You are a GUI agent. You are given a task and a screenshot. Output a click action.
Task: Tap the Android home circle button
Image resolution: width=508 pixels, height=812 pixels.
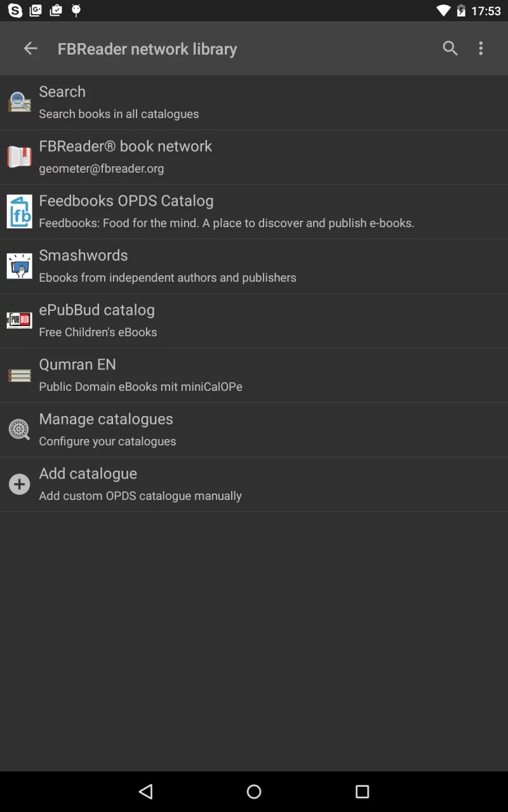254,791
